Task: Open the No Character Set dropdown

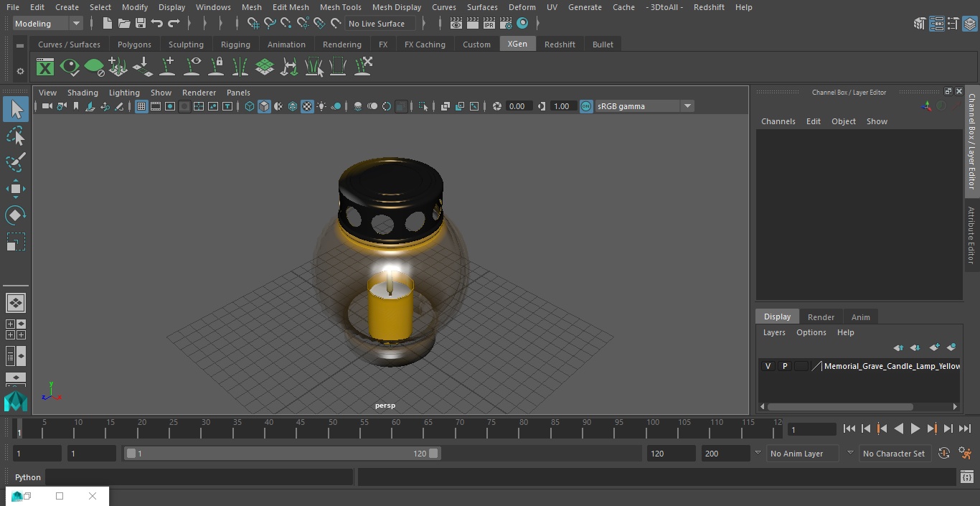Action: pyautogui.click(x=894, y=454)
